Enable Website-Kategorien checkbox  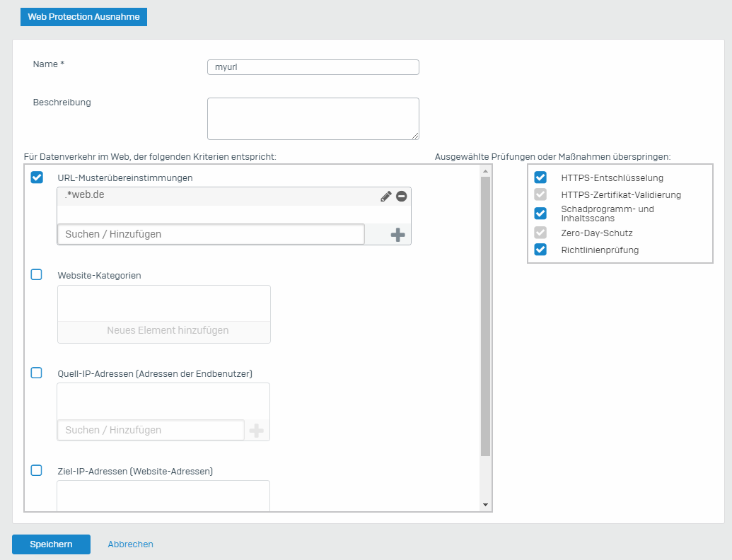pyautogui.click(x=36, y=274)
